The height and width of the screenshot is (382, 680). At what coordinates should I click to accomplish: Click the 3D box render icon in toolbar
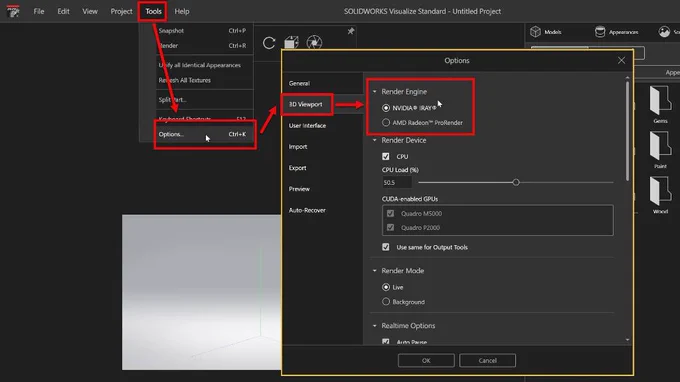pyautogui.click(x=291, y=42)
